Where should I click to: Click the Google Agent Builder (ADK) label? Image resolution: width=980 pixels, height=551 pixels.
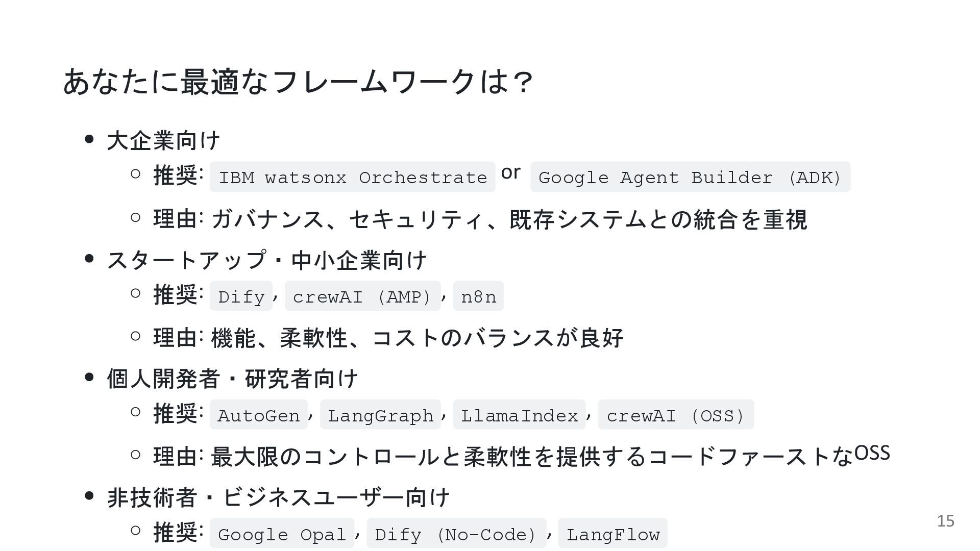click(x=690, y=177)
